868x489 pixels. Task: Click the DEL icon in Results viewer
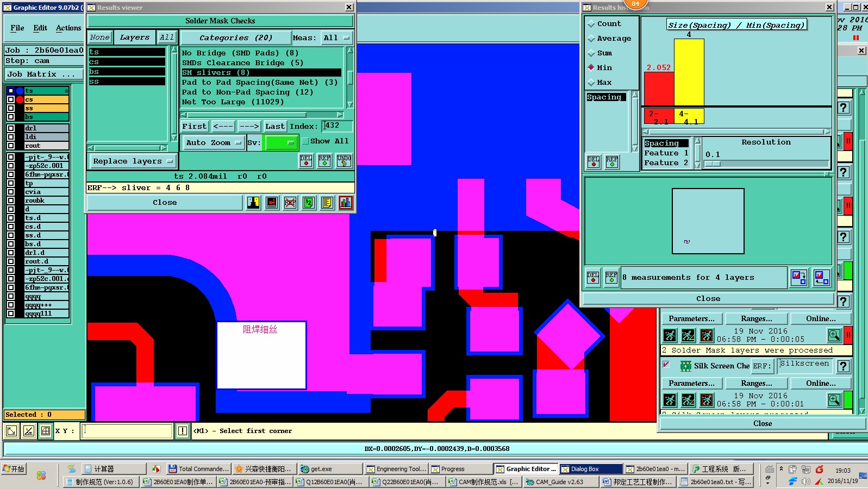[x=306, y=160]
